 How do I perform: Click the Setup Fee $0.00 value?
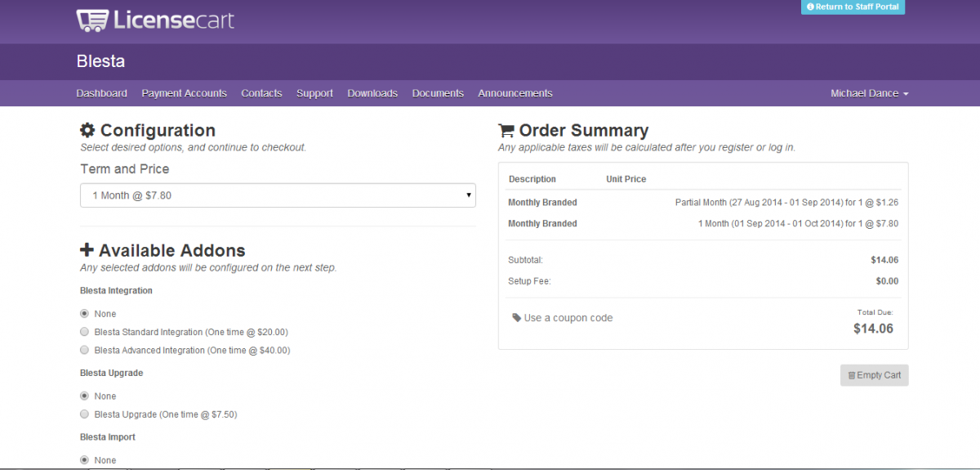coord(887,281)
